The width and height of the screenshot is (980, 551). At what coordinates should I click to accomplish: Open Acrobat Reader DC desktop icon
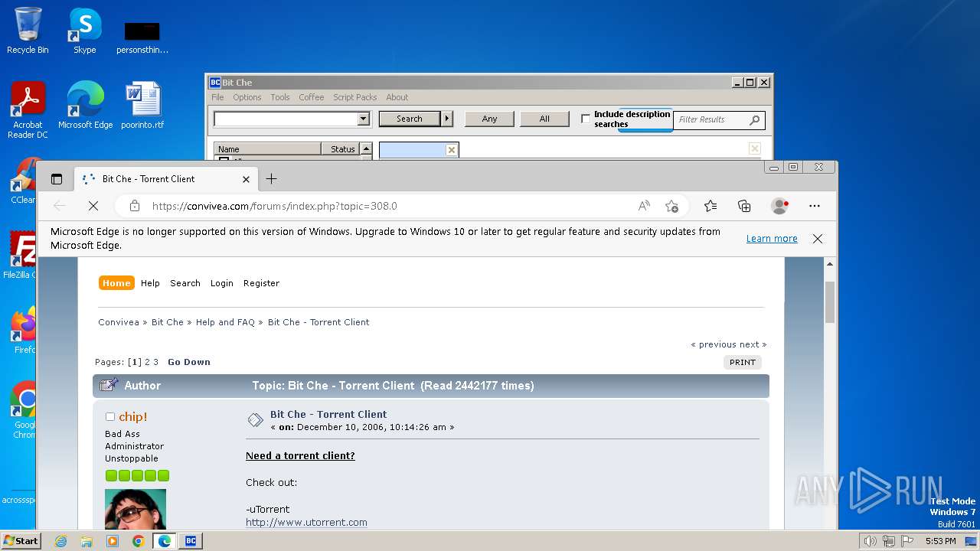pyautogui.click(x=28, y=111)
